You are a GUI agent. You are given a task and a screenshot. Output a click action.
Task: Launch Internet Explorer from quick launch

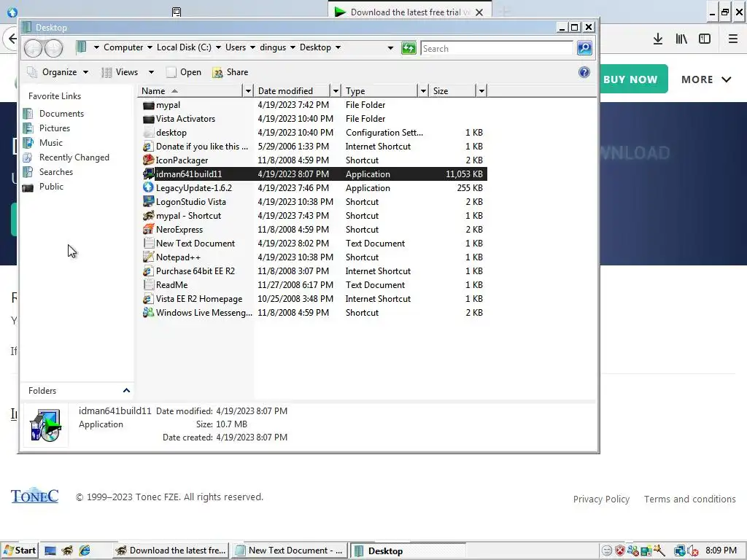pos(85,551)
